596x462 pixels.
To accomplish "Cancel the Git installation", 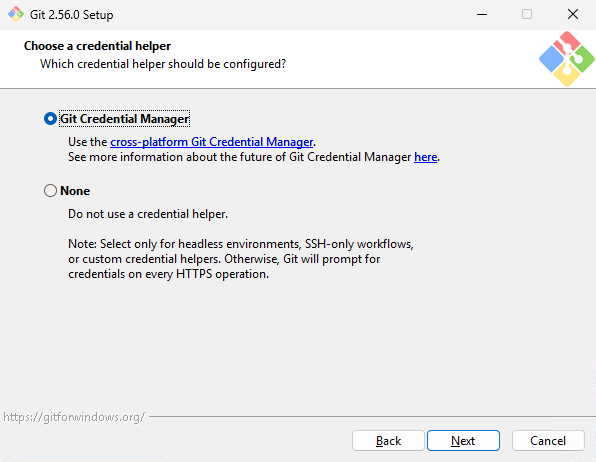I will (548, 441).
